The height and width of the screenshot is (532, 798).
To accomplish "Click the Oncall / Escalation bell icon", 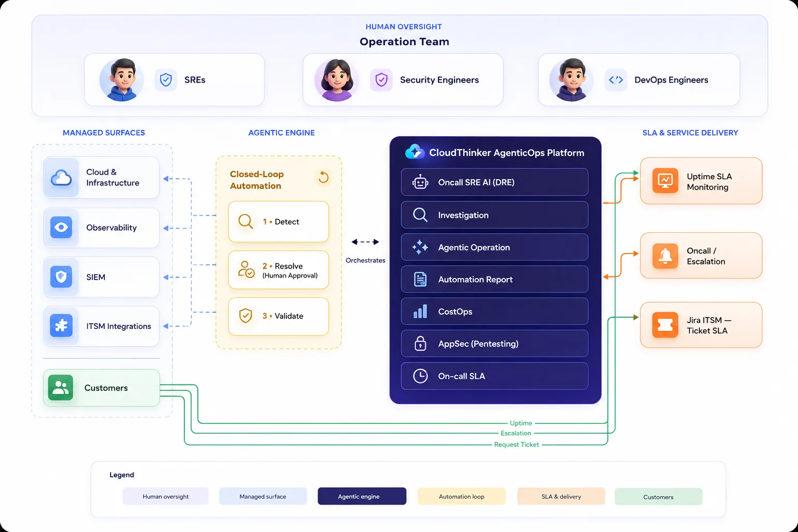I will point(665,256).
